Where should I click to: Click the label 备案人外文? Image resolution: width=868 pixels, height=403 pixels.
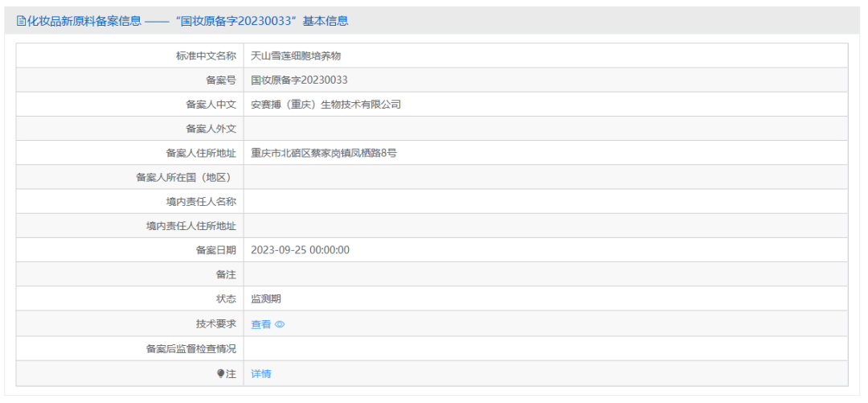tap(211, 129)
